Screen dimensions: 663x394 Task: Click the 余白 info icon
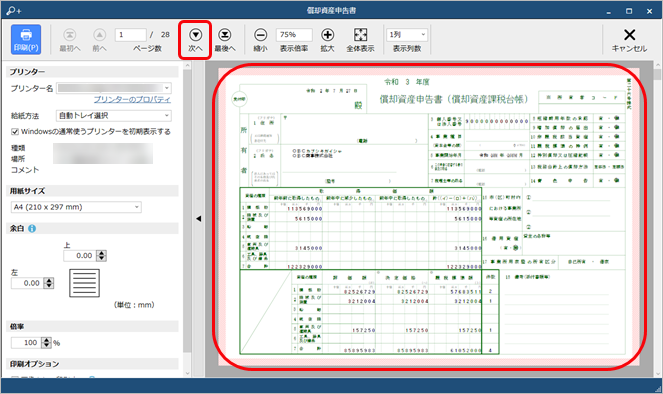click(x=32, y=229)
